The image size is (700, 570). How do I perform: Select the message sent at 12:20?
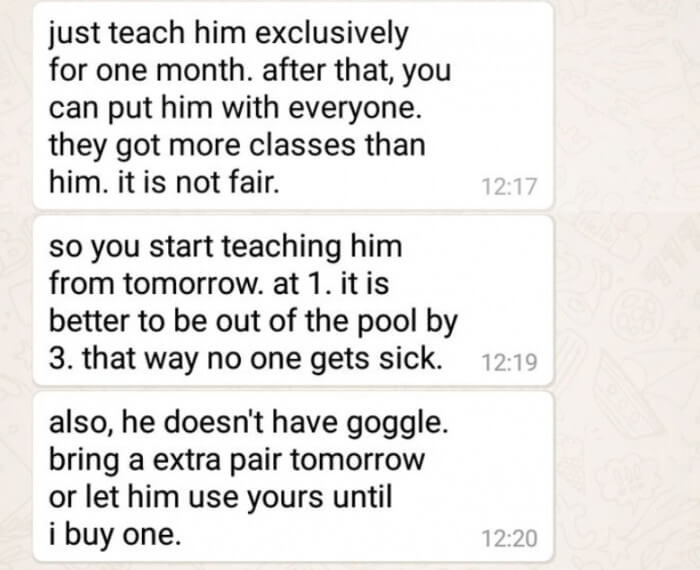pyautogui.click(x=293, y=477)
